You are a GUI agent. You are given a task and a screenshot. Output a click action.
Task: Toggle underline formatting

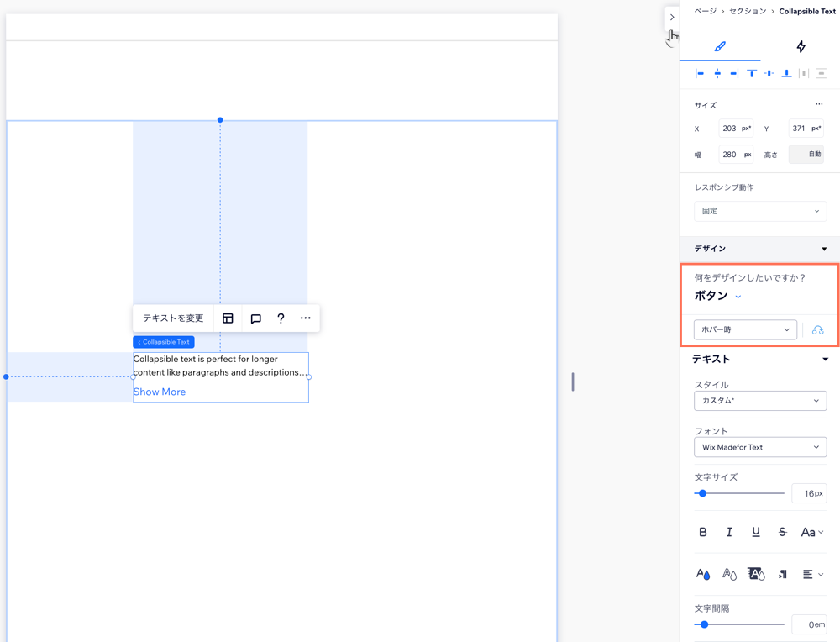pyautogui.click(x=755, y=532)
